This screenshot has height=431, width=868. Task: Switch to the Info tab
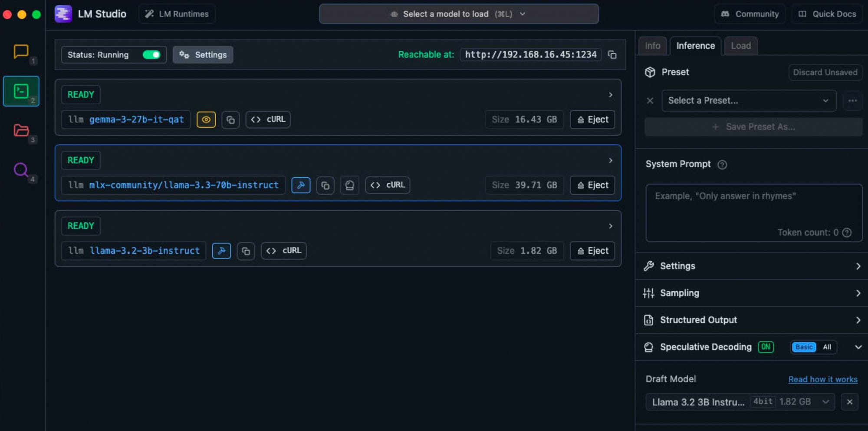tap(652, 46)
